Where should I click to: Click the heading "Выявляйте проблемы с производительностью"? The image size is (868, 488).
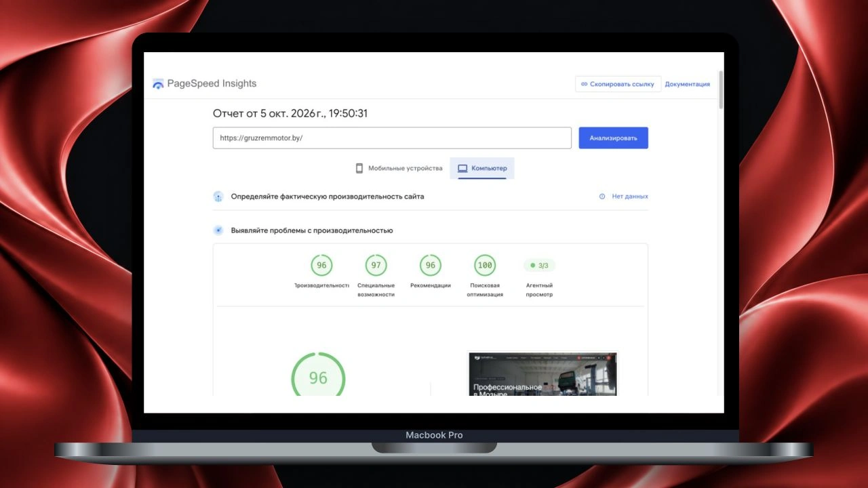[x=312, y=230]
